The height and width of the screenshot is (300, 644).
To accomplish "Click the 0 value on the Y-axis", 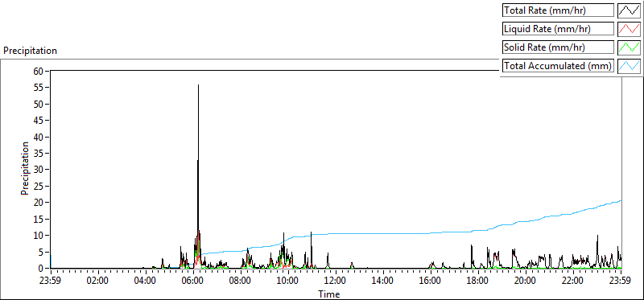I will click(41, 269).
